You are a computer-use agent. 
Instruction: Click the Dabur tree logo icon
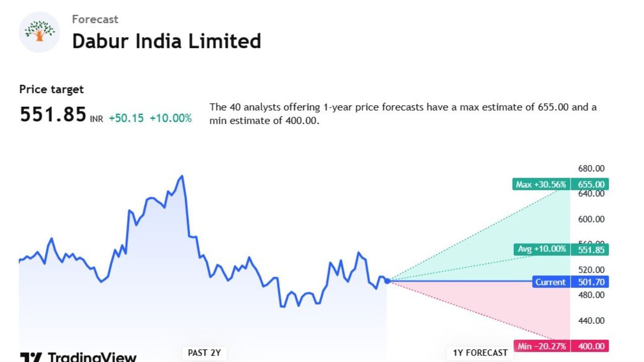[x=39, y=32]
